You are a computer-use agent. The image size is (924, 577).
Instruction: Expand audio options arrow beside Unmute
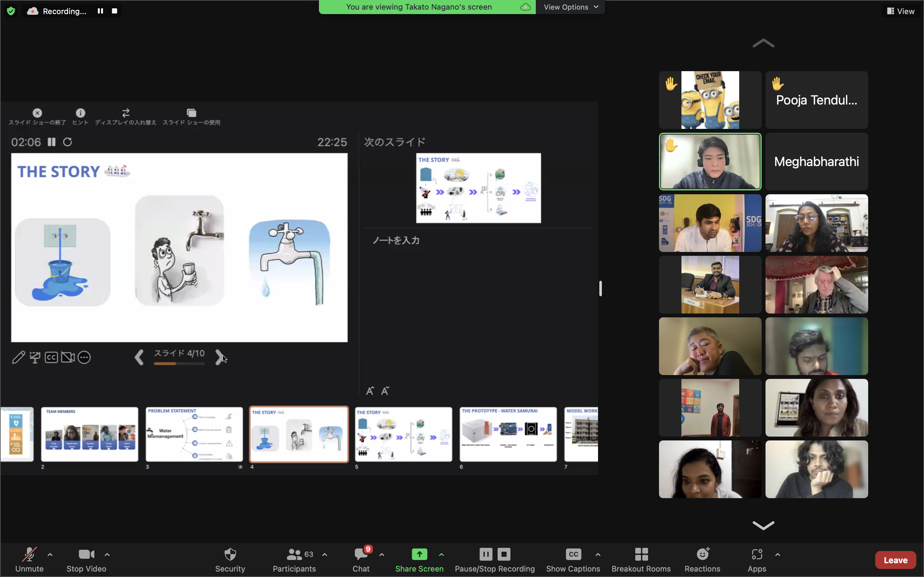(x=50, y=555)
